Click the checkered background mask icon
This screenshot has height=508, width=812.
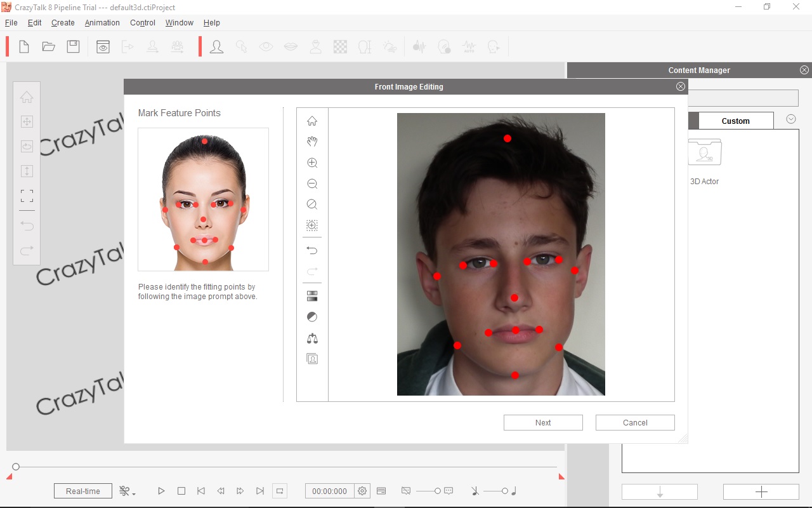coord(341,46)
